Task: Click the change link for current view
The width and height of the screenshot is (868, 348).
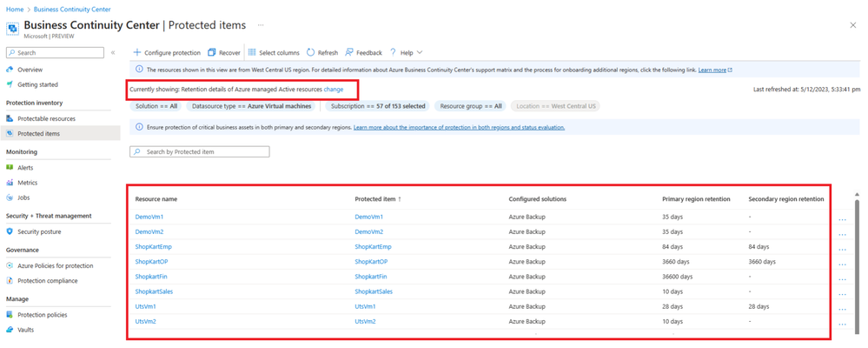Action: (x=334, y=90)
